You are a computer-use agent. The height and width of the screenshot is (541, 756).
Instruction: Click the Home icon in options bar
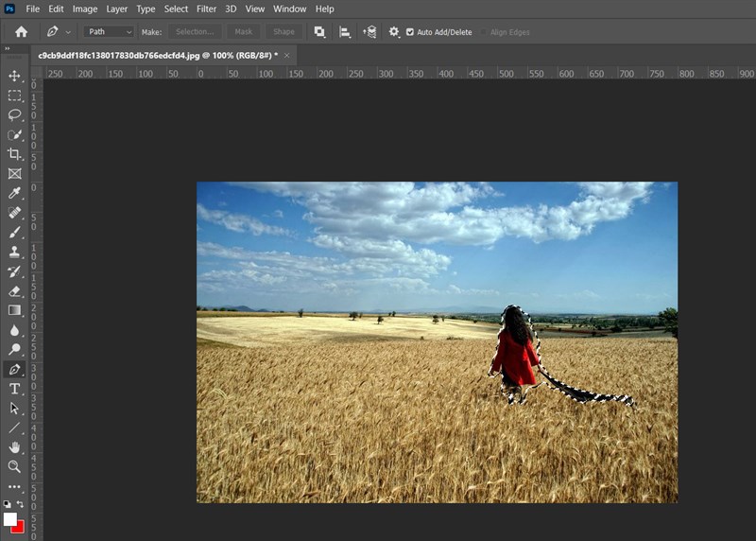(21, 32)
